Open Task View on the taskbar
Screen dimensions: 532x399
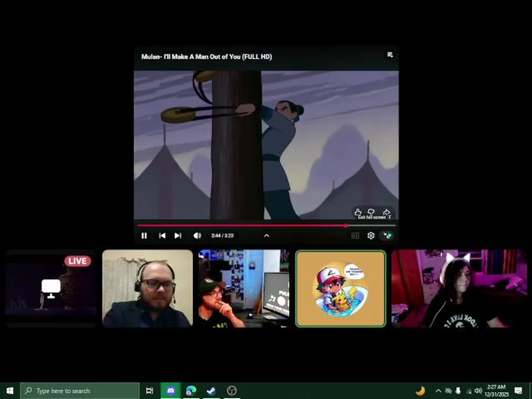tap(150, 391)
